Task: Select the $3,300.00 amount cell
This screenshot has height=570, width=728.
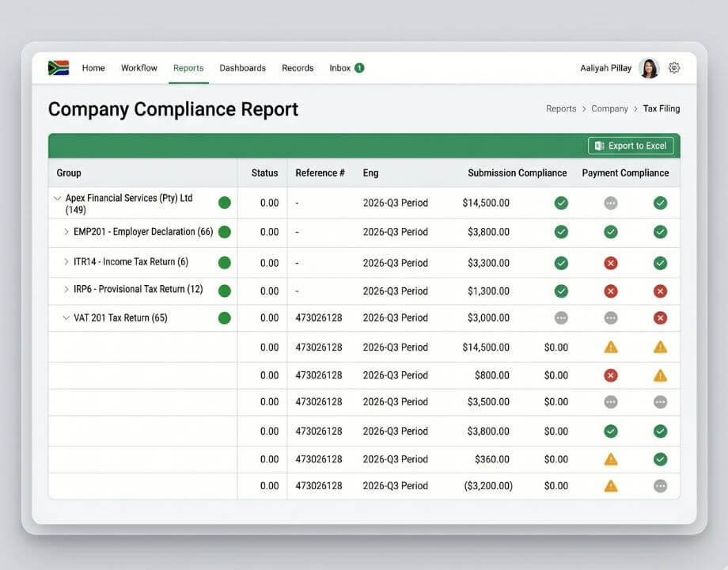Action: [488, 263]
